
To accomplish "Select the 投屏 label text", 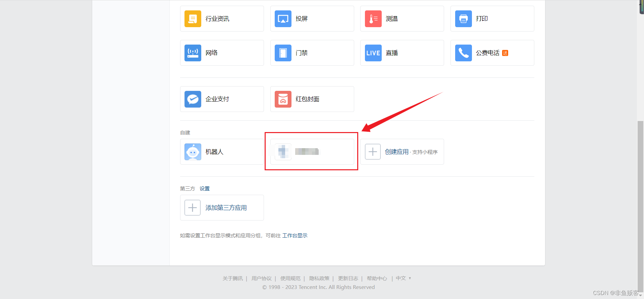I will [x=302, y=19].
